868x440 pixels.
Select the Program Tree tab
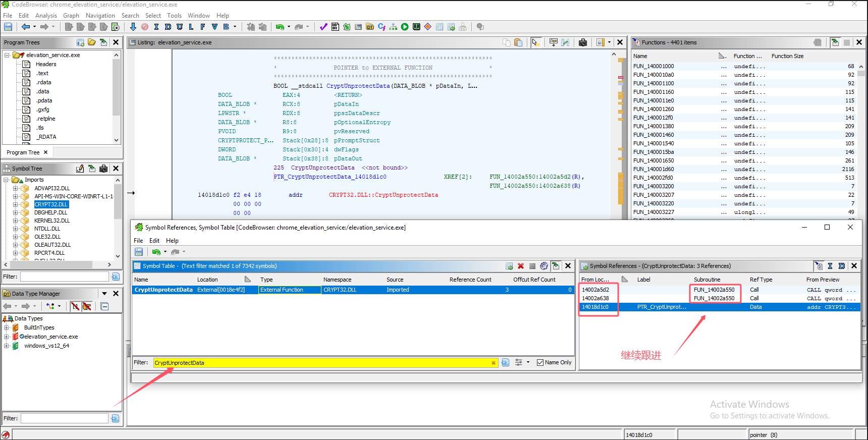point(23,152)
